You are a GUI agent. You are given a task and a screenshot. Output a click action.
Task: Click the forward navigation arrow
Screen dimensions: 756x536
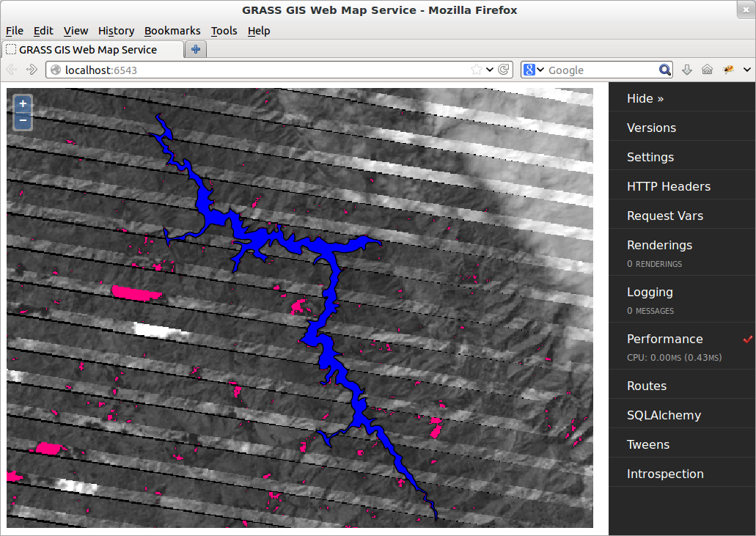(31, 69)
